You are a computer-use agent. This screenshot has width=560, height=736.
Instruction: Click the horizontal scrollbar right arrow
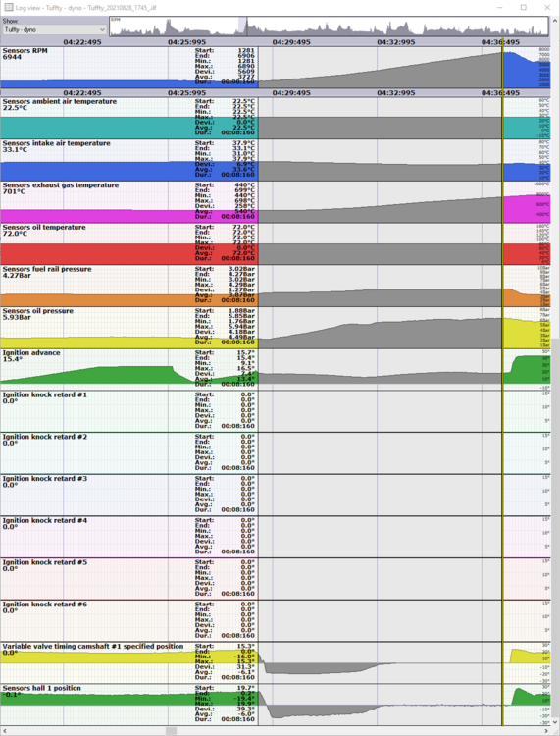click(x=547, y=731)
